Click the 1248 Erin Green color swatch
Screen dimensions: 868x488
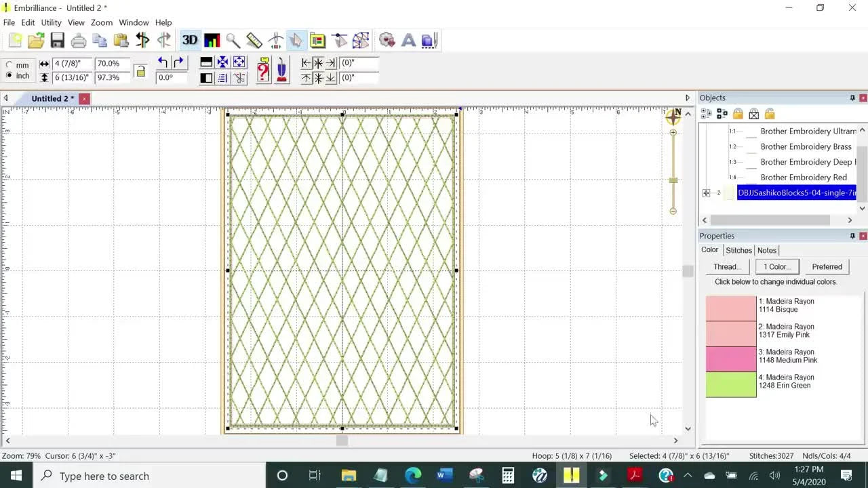pos(731,384)
